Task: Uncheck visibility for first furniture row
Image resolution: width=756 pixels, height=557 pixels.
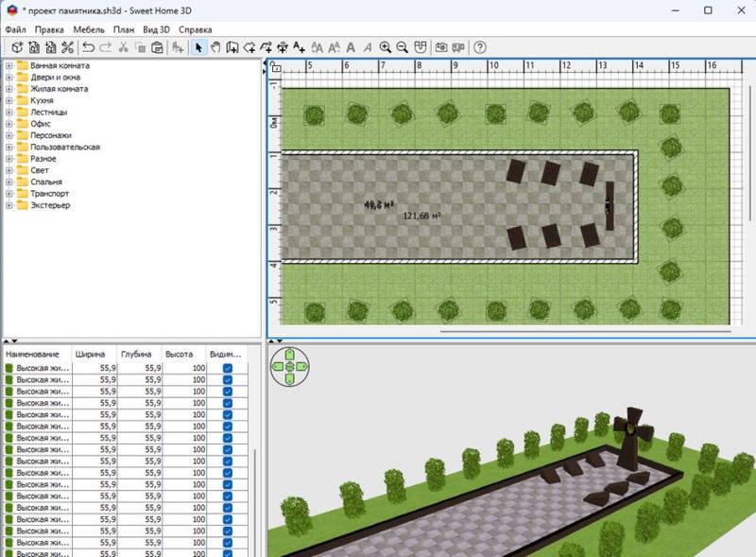Action: 228,368
